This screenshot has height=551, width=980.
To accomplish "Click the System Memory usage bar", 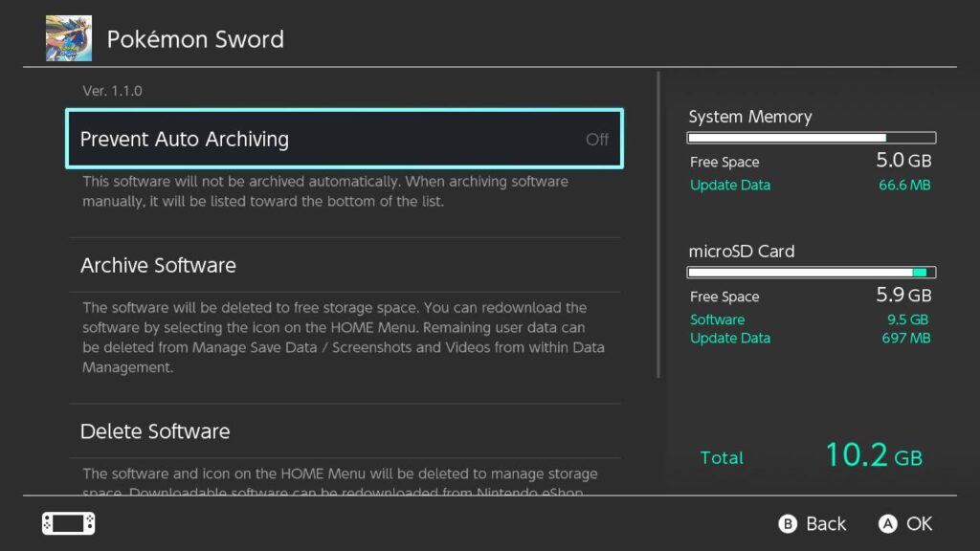I will 812,138.
